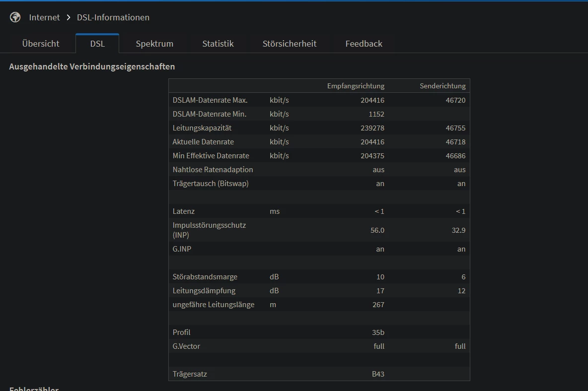Viewport: 588px width, 391px height.
Task: Click the breadcrumb chevron arrow after Internet
Action: click(69, 17)
